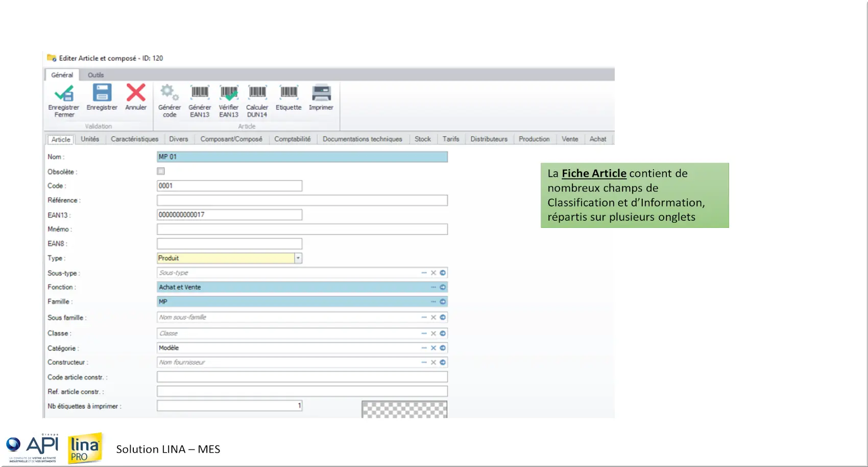The height and width of the screenshot is (467, 868).
Task: Clear the Catégorie Modèle value with X
Action: point(433,348)
